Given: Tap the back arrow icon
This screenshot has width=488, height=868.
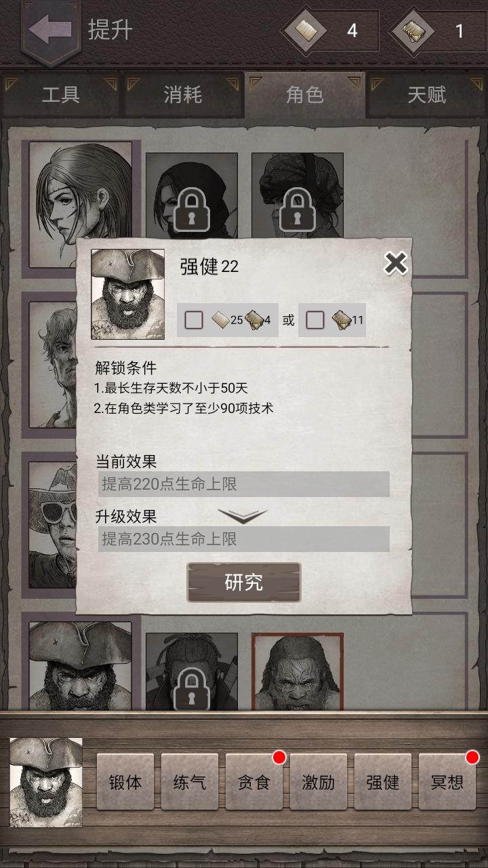Looking at the screenshot, I should point(51,31).
